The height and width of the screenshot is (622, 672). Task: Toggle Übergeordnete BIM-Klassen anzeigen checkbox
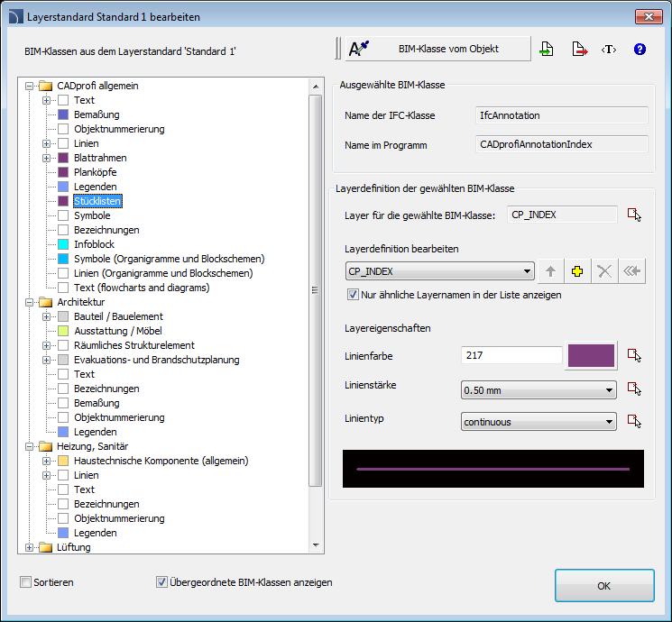[162, 582]
